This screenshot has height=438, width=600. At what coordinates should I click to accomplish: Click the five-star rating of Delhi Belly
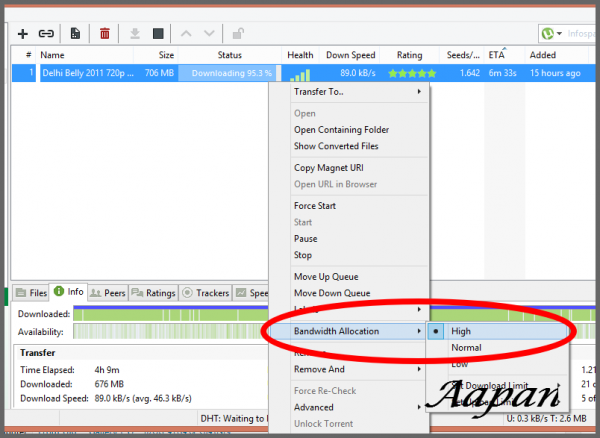click(412, 73)
